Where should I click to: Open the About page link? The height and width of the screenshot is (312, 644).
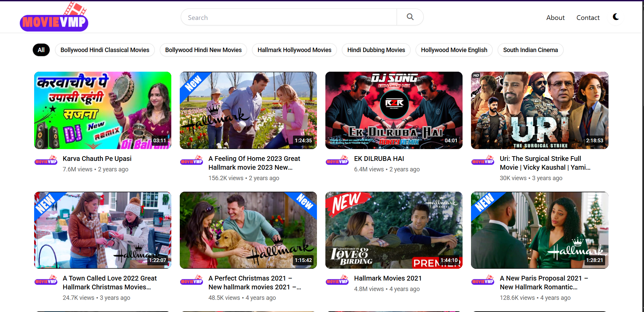click(555, 18)
